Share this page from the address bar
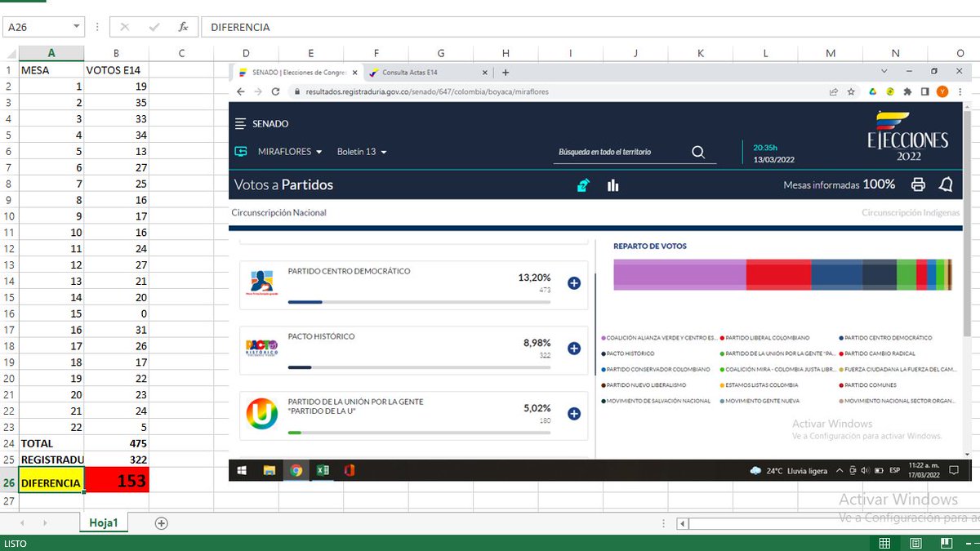This screenshot has width=980, height=551. pos(833,92)
